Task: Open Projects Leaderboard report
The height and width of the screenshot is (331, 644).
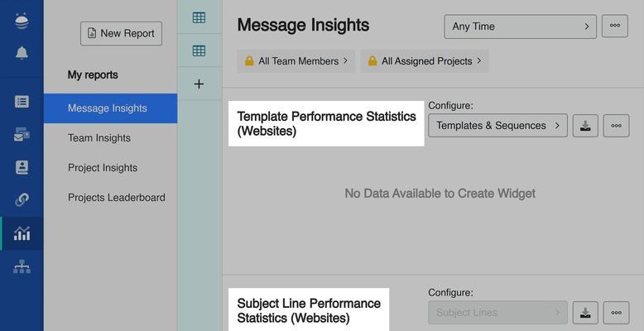Action: tap(117, 198)
